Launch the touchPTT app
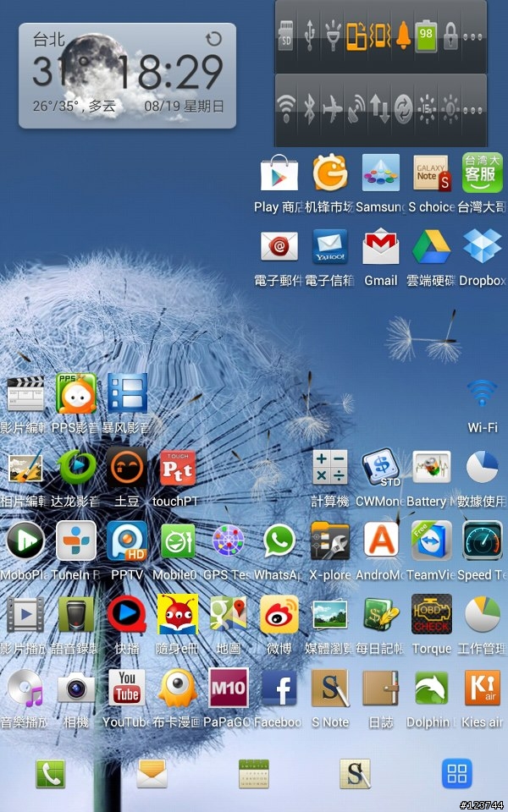 click(178, 467)
